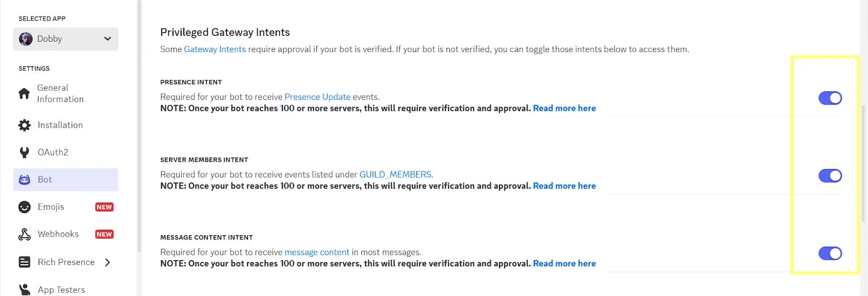This screenshot has width=868, height=296.
Task: Click the Dobby app avatar
Action: (x=25, y=39)
